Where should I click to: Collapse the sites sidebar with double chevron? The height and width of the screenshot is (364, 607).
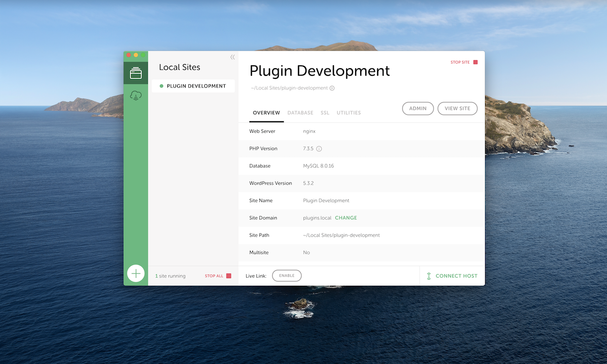233,57
